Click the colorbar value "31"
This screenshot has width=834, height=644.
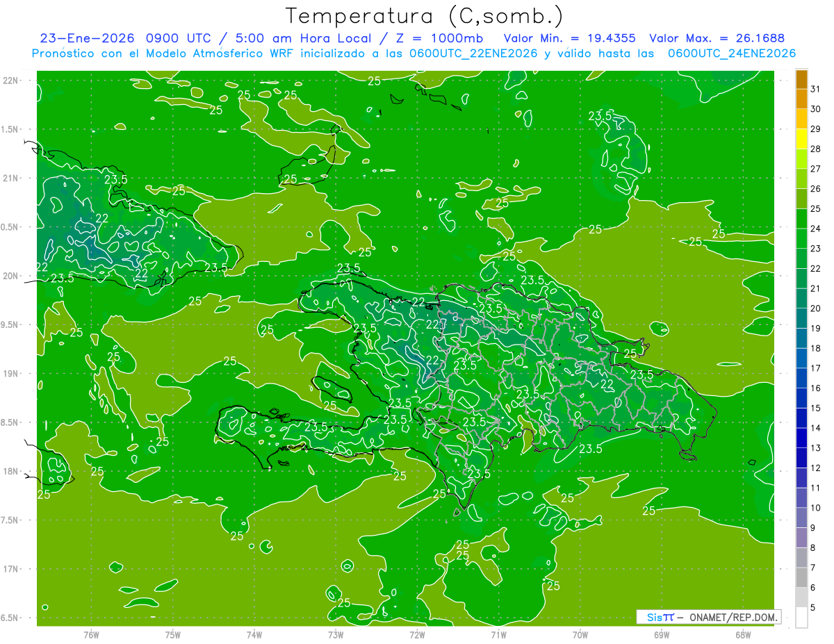pos(816,88)
